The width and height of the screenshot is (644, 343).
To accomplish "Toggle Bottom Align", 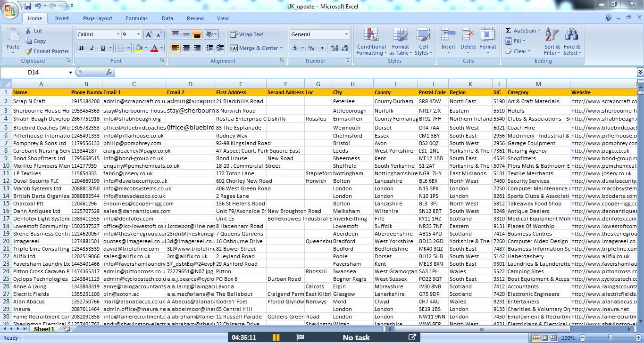I will pyautogui.click(x=197, y=34).
